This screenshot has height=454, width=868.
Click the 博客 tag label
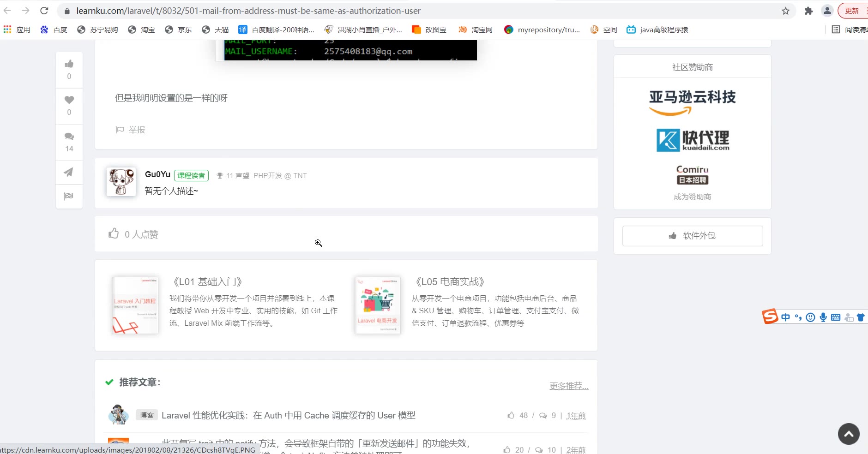(x=147, y=415)
